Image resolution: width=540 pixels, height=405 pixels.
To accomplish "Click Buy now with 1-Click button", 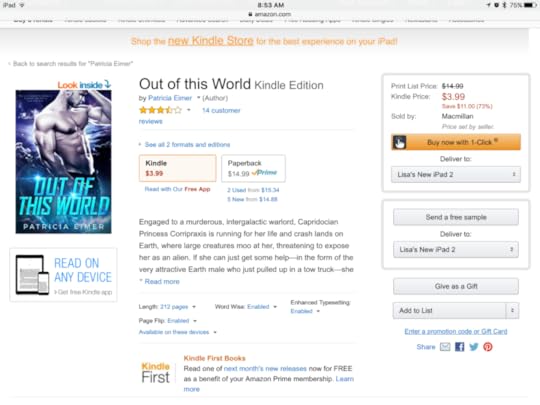I will (456, 142).
